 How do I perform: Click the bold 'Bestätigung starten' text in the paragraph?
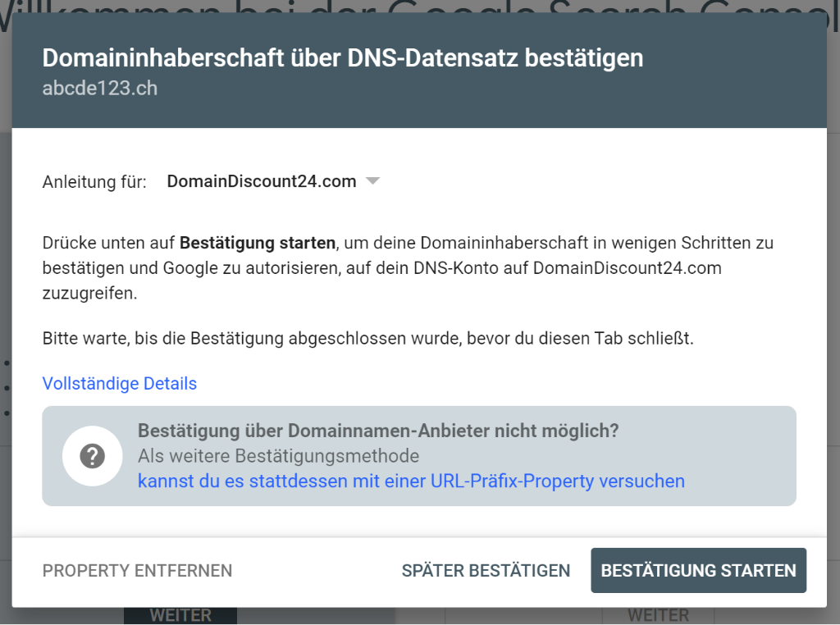point(257,243)
